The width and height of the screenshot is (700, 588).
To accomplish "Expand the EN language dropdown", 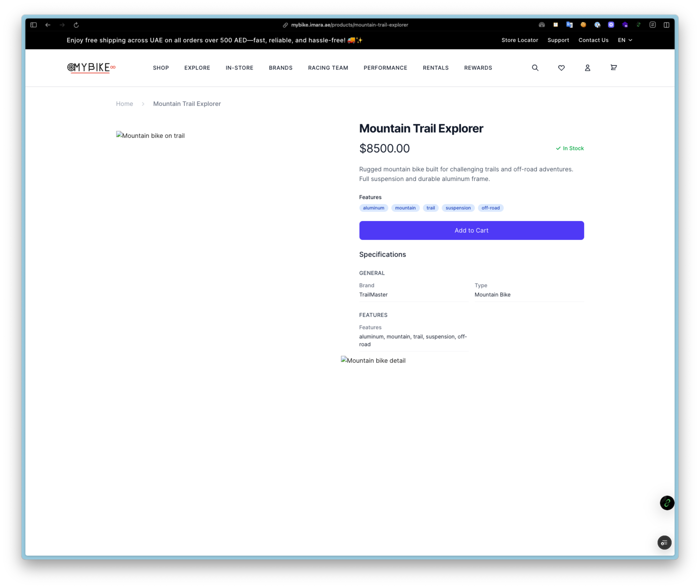I will pyautogui.click(x=625, y=40).
